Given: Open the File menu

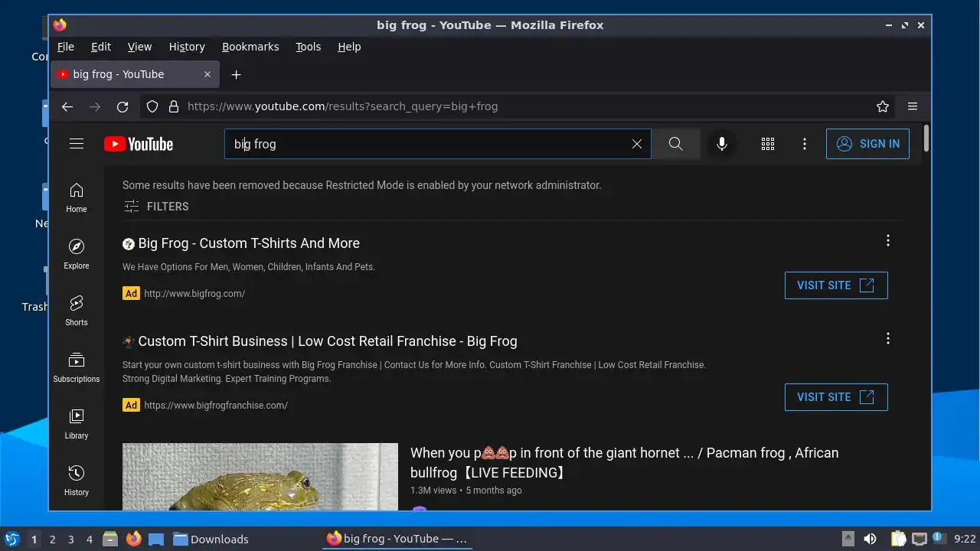Looking at the screenshot, I should (x=66, y=47).
